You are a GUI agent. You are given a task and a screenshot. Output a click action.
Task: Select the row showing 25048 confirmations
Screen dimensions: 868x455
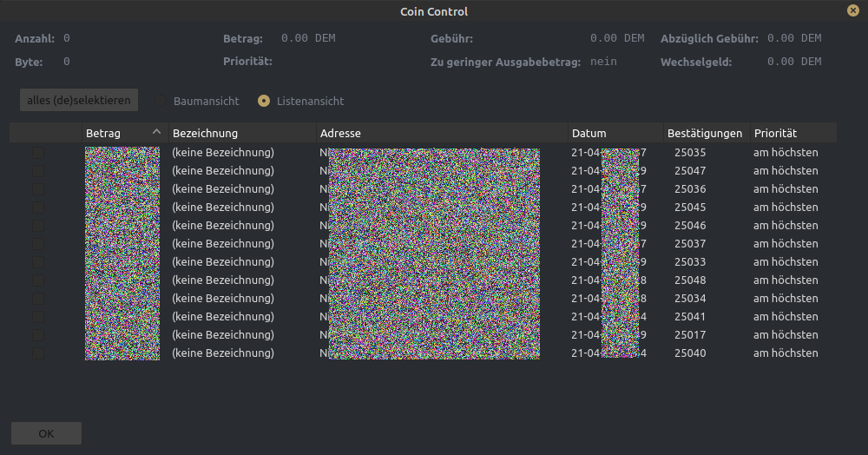tap(690, 280)
